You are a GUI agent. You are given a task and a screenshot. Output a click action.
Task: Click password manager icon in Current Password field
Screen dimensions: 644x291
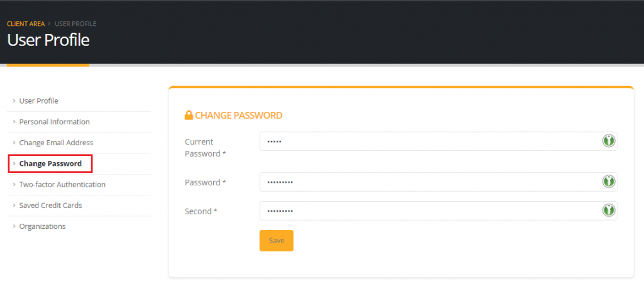coord(608,141)
